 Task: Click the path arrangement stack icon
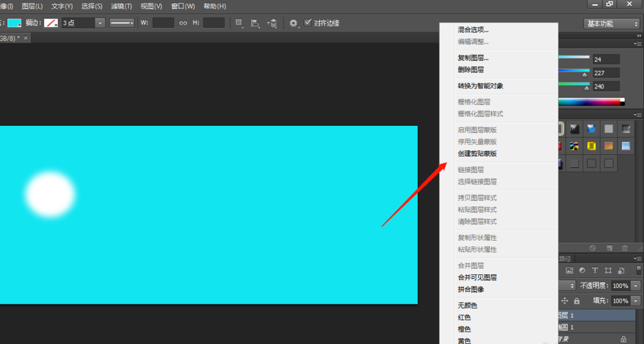click(273, 23)
